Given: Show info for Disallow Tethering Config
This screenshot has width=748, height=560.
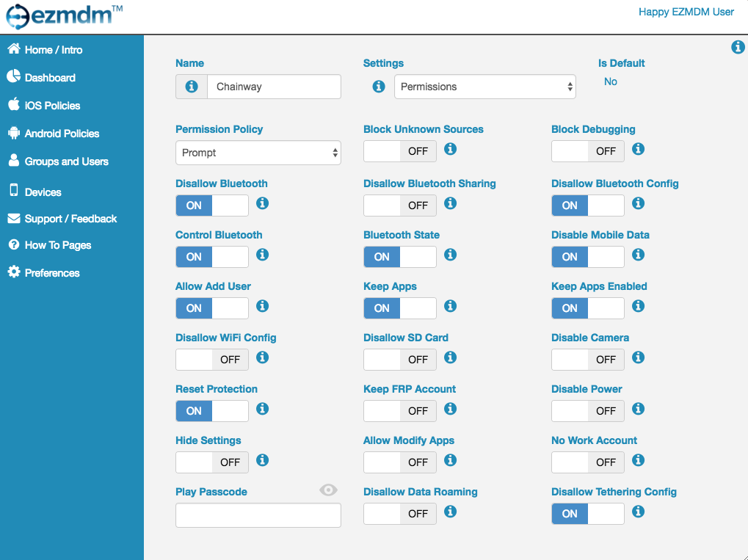Looking at the screenshot, I should [x=639, y=512].
